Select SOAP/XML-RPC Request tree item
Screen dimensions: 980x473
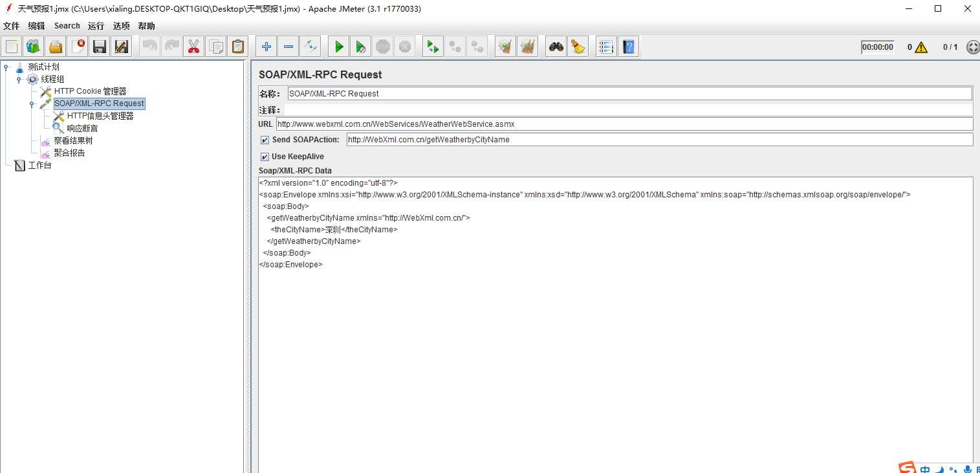(99, 104)
